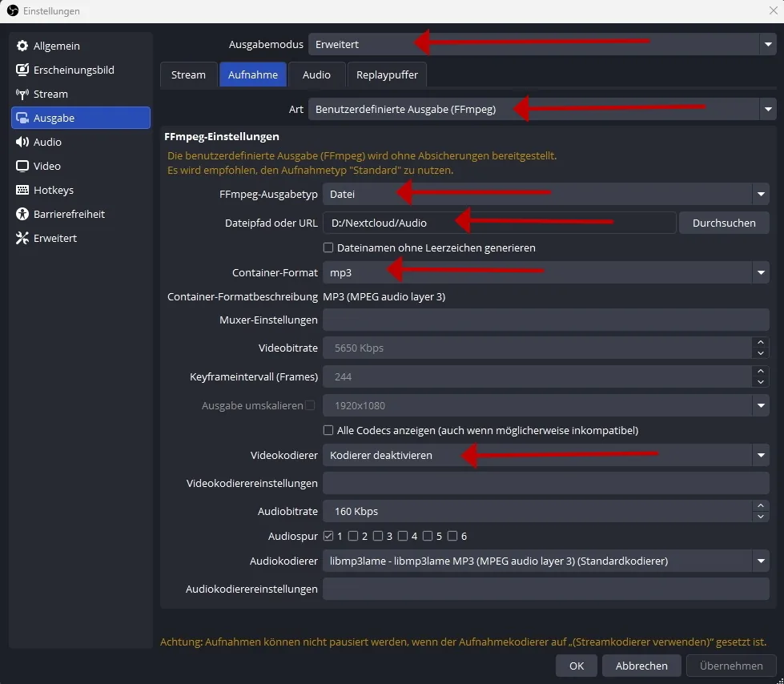Screen dimensions: 784x684
Task: Click the Ausgabe sidebar icon
Action: pyautogui.click(x=22, y=118)
